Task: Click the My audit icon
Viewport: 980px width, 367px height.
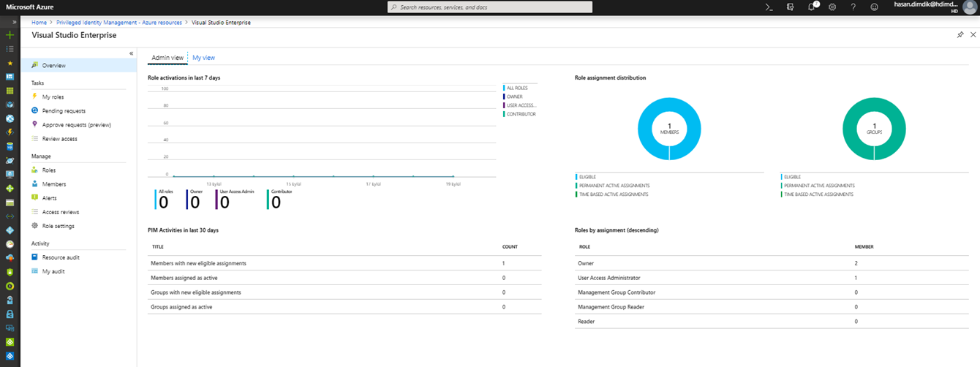Action: [x=34, y=271]
